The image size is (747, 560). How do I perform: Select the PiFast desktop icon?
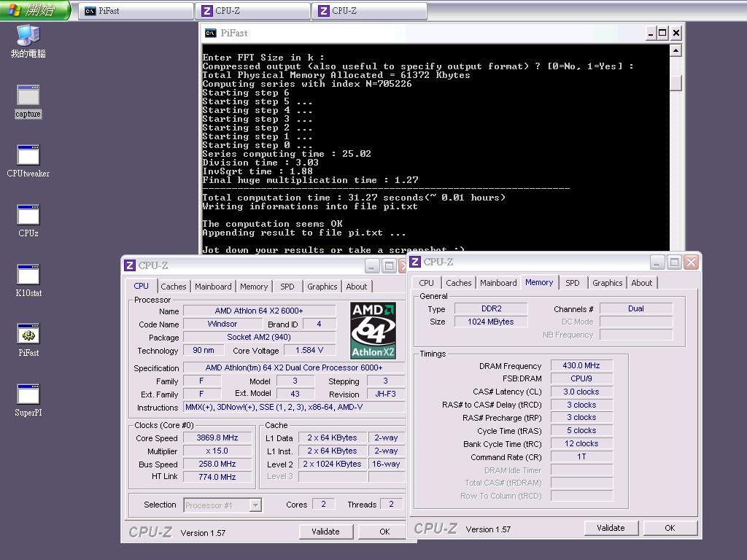(x=28, y=341)
